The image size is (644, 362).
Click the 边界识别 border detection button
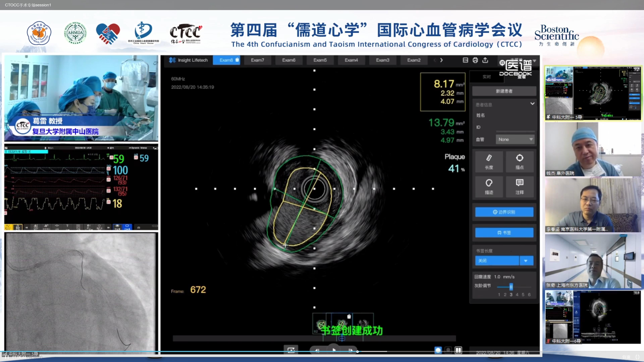click(x=504, y=212)
